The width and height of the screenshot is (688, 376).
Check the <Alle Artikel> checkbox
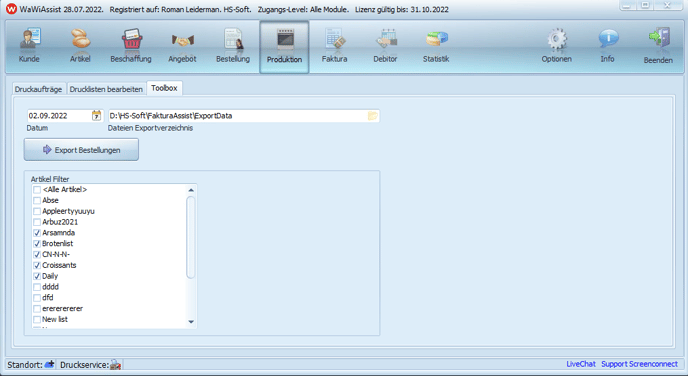tap(37, 190)
